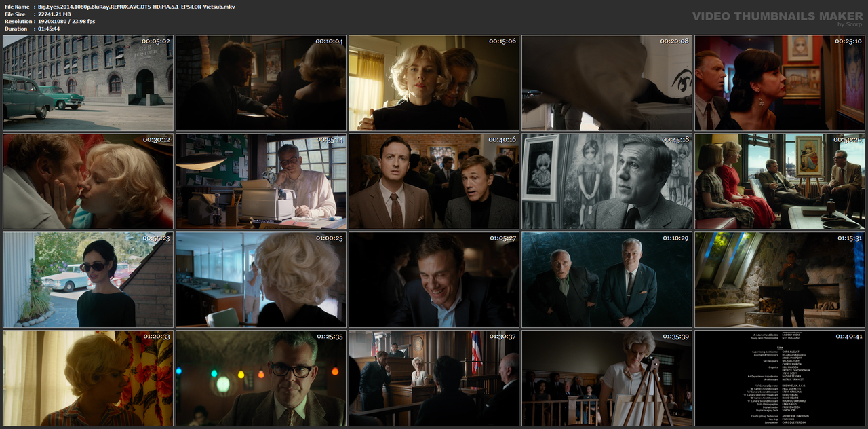Click the file name text starting 'Big.Eyes.2014.1080p.BluRay'
Viewport: 868px width, 429px height.
pos(136,6)
